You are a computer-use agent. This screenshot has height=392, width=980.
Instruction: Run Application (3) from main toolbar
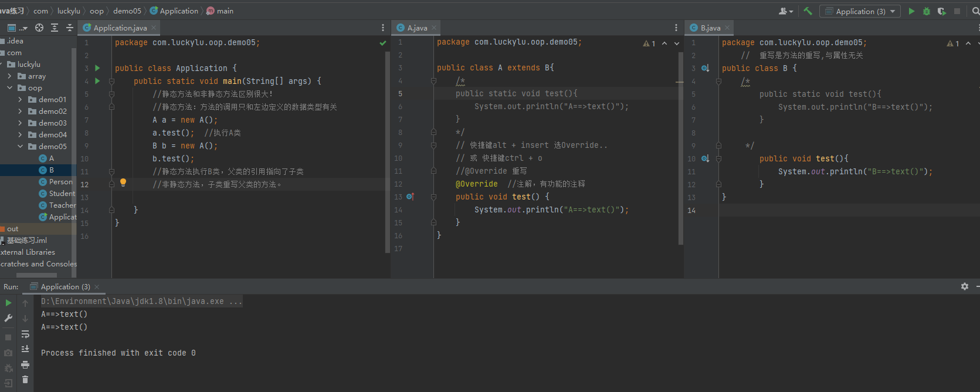tap(911, 11)
